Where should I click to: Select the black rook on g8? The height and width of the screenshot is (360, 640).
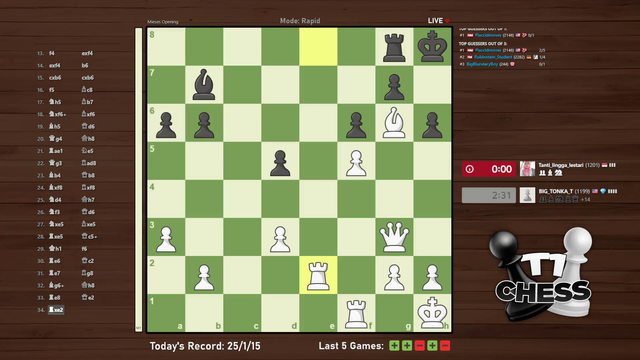click(x=394, y=47)
